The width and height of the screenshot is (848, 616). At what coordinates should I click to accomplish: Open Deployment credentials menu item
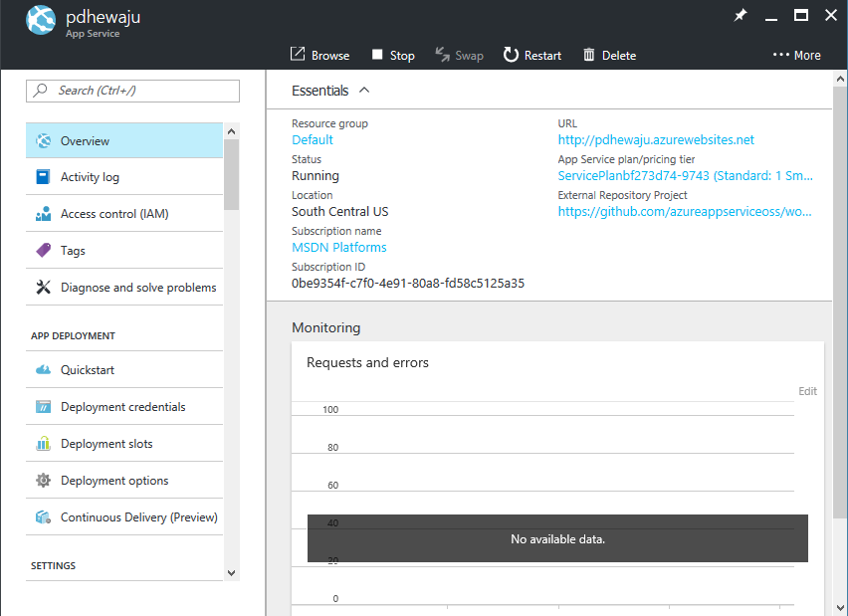point(124,407)
